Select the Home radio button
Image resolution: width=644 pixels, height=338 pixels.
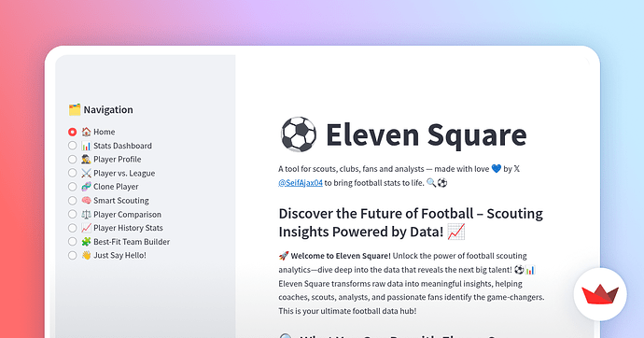[x=72, y=132]
